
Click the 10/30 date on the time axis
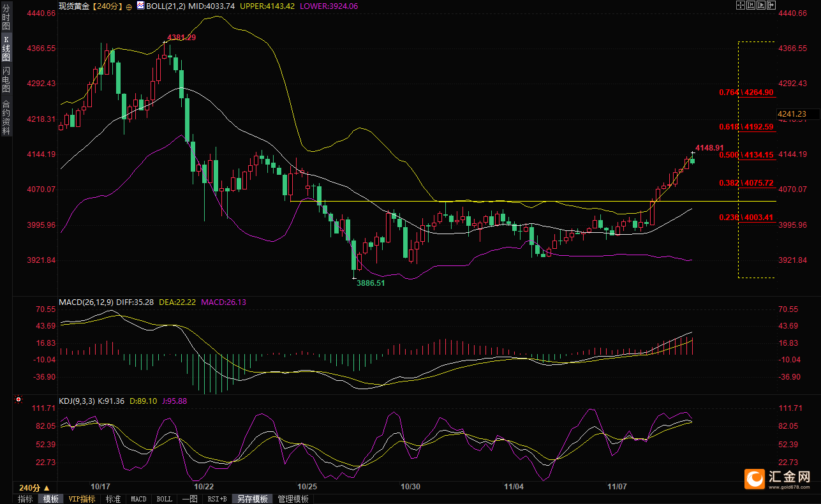410,486
